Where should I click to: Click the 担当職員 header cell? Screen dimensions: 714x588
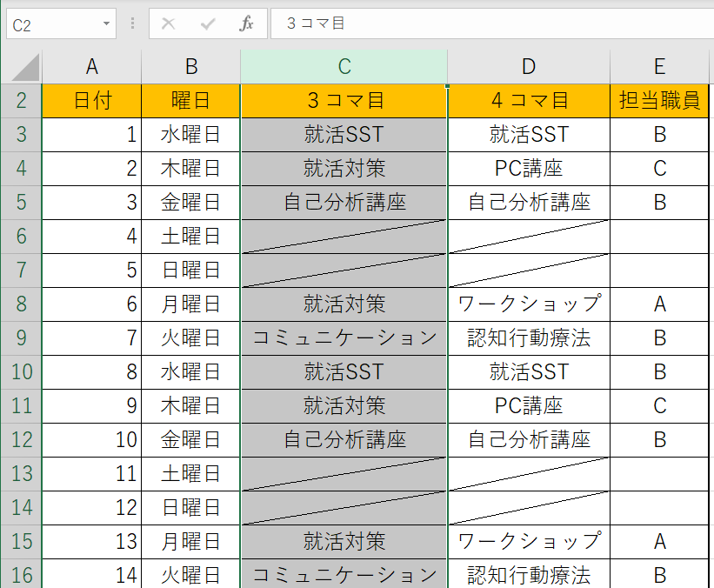tap(660, 101)
